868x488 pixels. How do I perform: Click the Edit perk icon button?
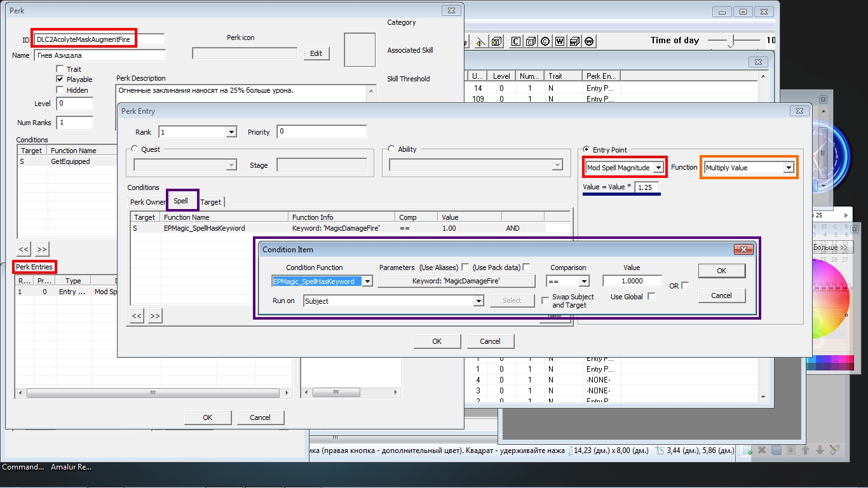(316, 53)
